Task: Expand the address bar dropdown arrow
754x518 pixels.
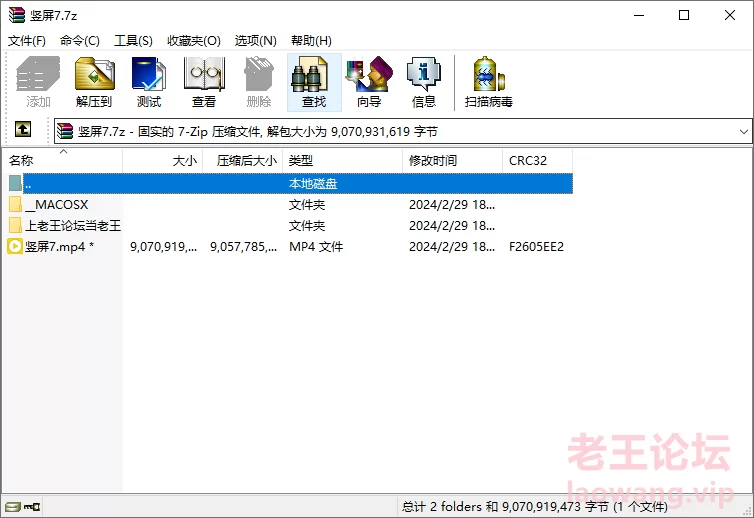Action: click(x=743, y=131)
